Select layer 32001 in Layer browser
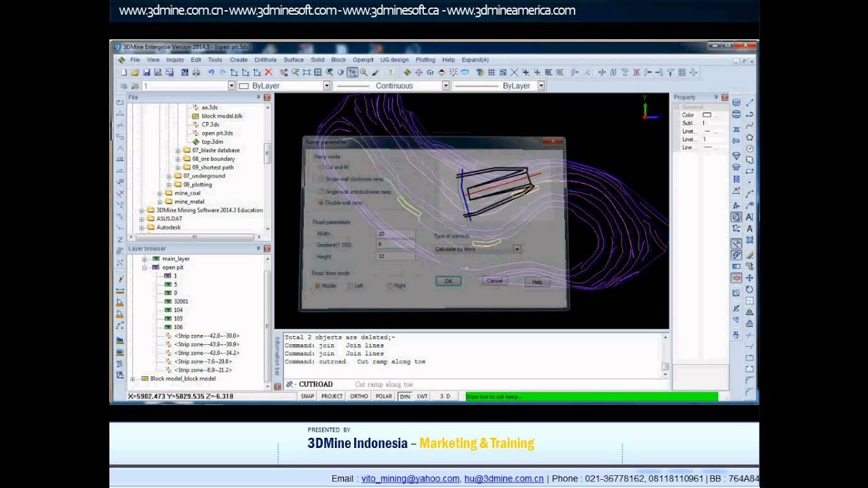Viewport: 868px width, 488px height. [x=181, y=302]
